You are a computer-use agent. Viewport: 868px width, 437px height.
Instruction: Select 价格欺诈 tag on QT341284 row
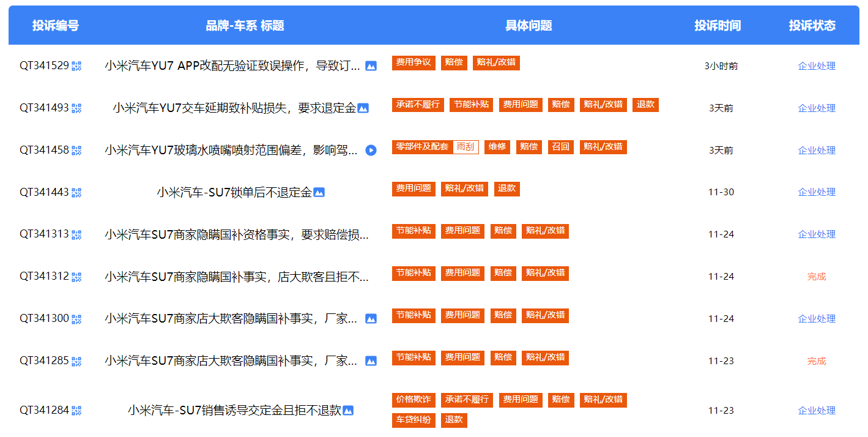[414, 400]
